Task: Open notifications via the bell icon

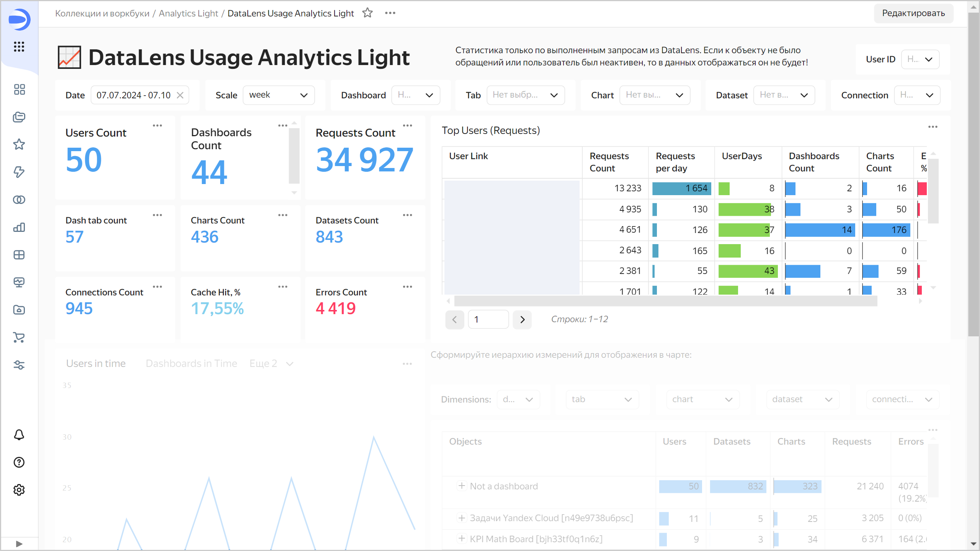Action: point(19,435)
